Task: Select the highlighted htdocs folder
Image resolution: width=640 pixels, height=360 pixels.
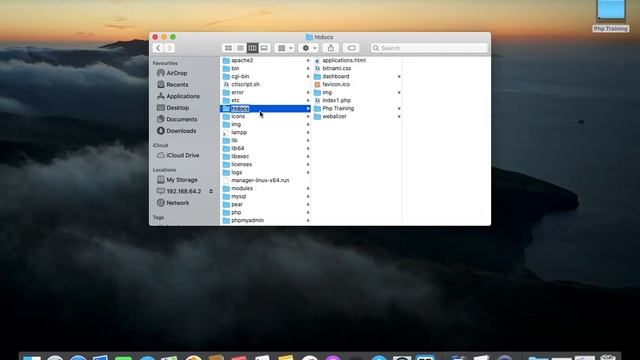Action: coord(266,109)
